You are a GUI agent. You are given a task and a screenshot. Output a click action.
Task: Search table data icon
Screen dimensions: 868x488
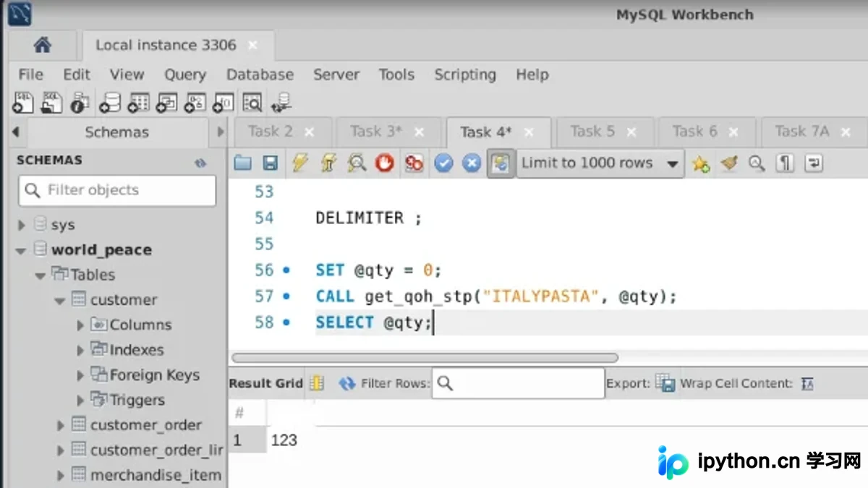252,102
